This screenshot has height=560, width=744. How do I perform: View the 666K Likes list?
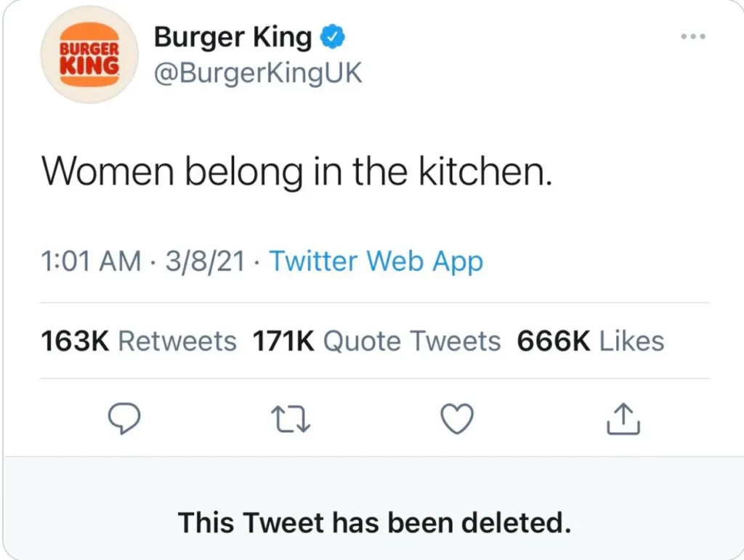tap(590, 341)
